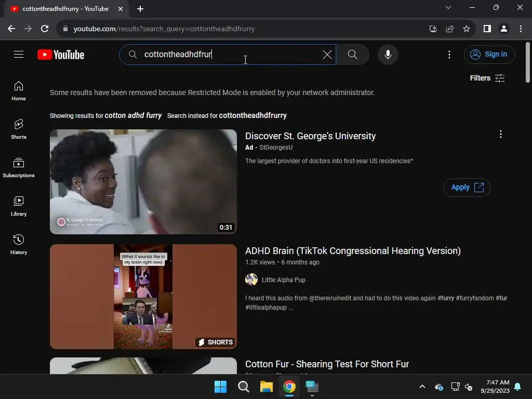Click the Apply button on ad
532x399 pixels.
(467, 187)
